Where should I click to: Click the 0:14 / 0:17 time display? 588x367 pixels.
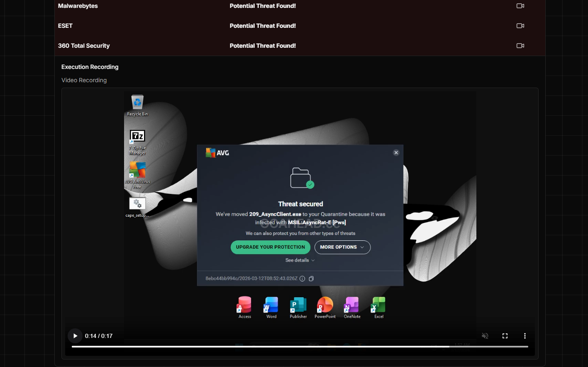[99, 336]
